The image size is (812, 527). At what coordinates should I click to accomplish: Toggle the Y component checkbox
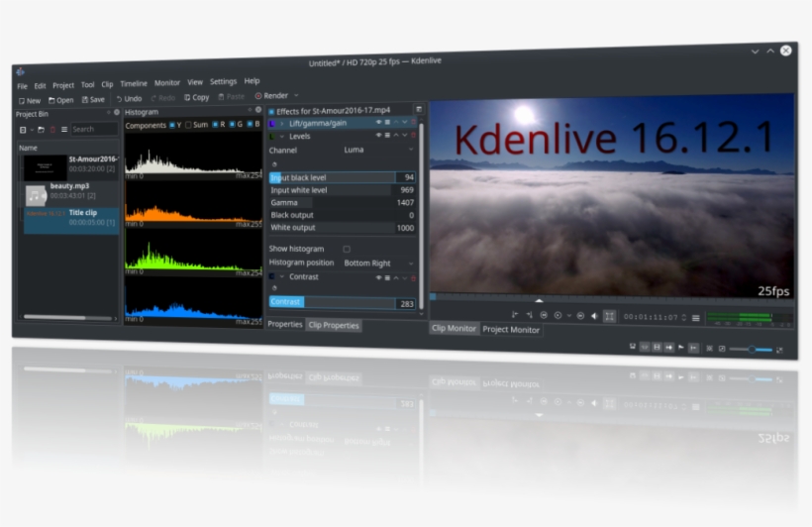[x=172, y=125]
